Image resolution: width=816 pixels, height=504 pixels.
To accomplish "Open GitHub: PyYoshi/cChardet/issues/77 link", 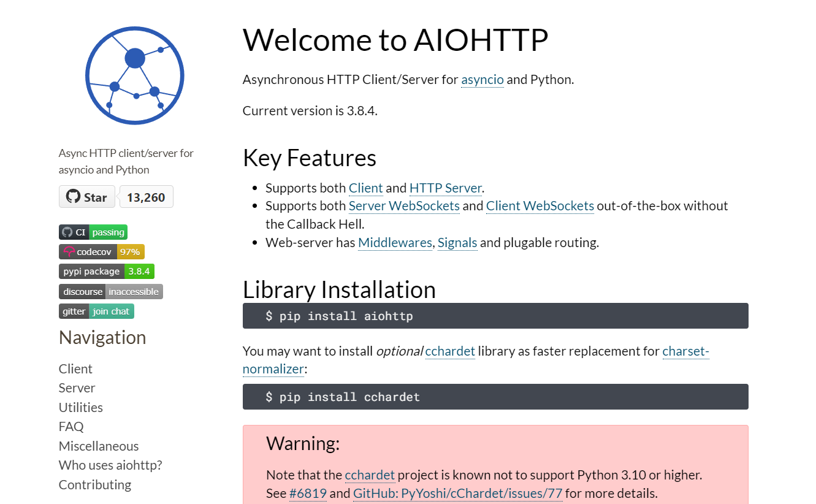I will 457,493.
